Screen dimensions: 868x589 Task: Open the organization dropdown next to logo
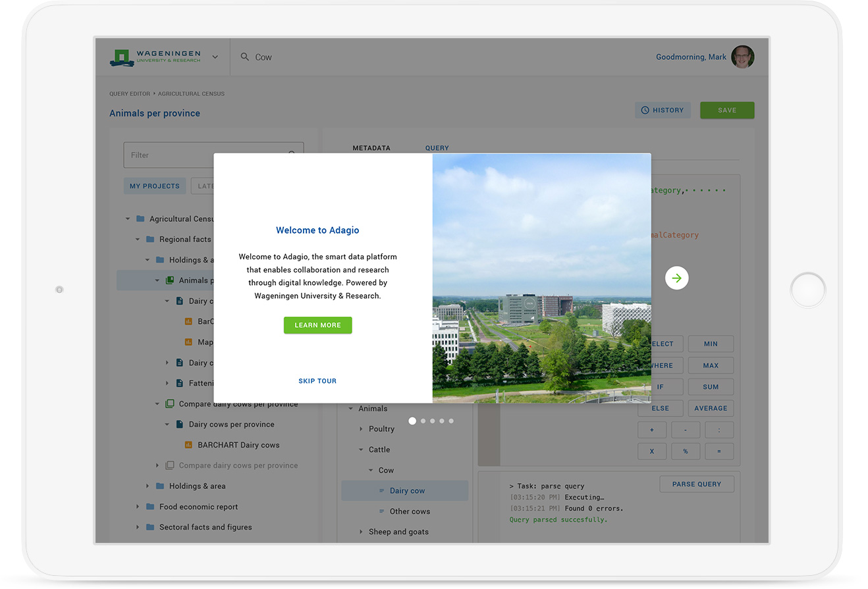pyautogui.click(x=215, y=57)
